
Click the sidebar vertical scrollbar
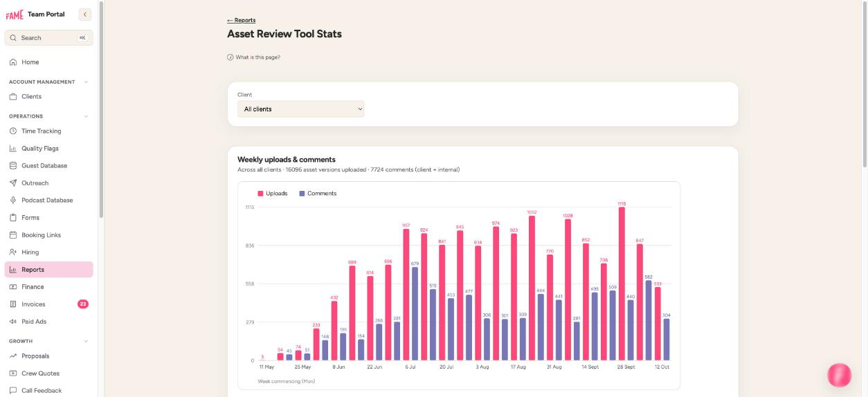(102, 111)
